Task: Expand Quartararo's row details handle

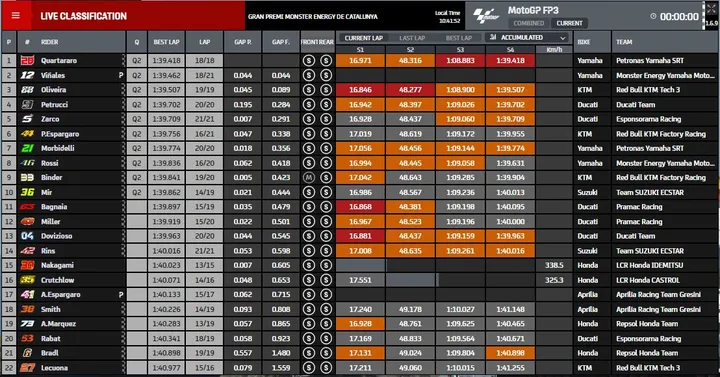Action: click(x=123, y=60)
